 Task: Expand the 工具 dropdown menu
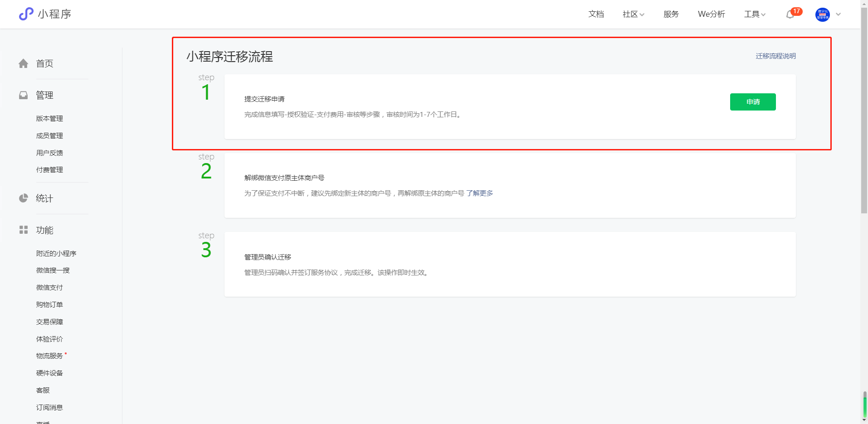pyautogui.click(x=755, y=14)
